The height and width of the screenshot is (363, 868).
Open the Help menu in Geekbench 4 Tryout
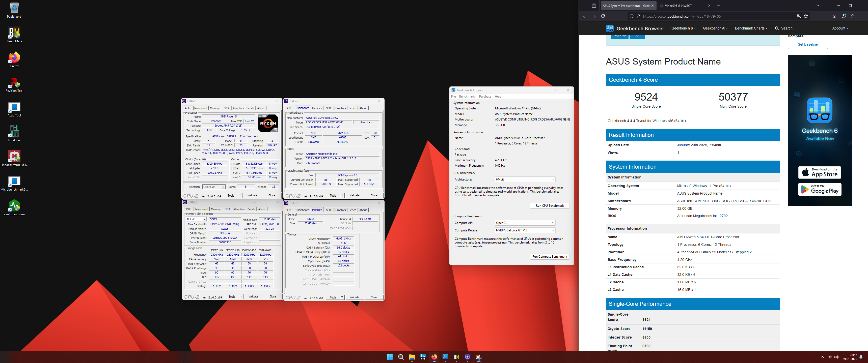point(498,97)
